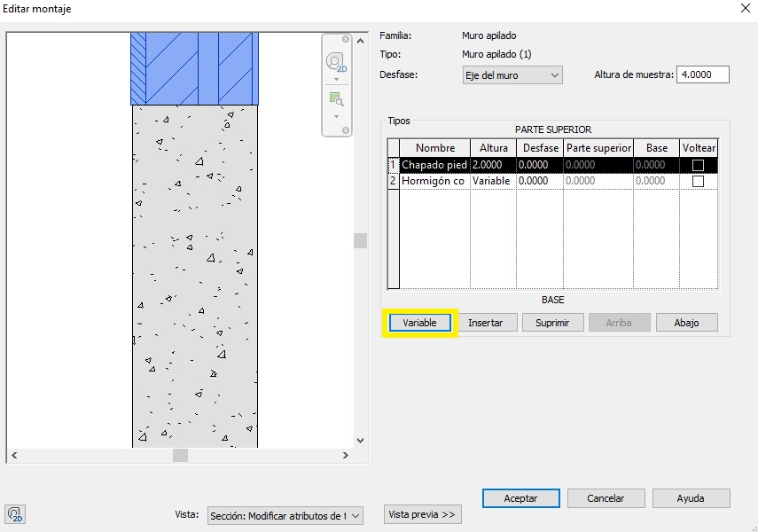
Task: Close the navigation bar with its X
Action: point(345,40)
